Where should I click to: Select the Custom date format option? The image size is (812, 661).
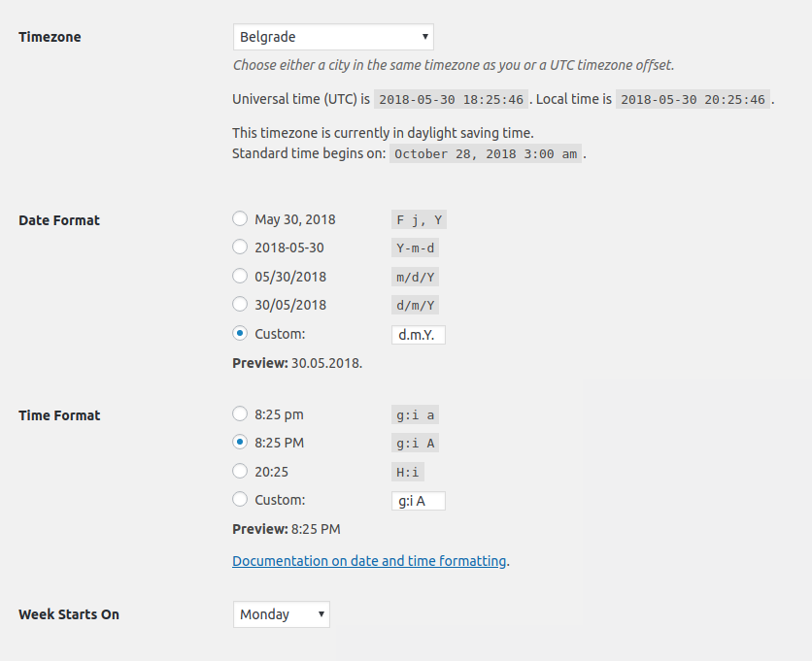240,333
